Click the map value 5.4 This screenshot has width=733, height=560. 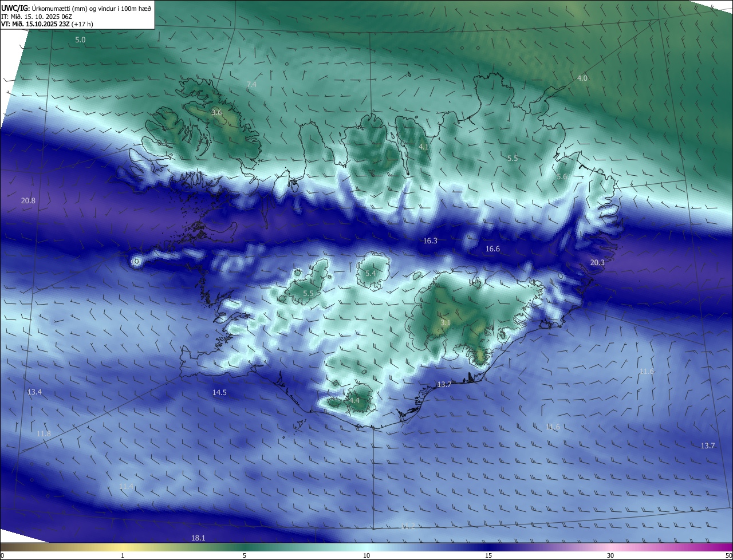371,274
